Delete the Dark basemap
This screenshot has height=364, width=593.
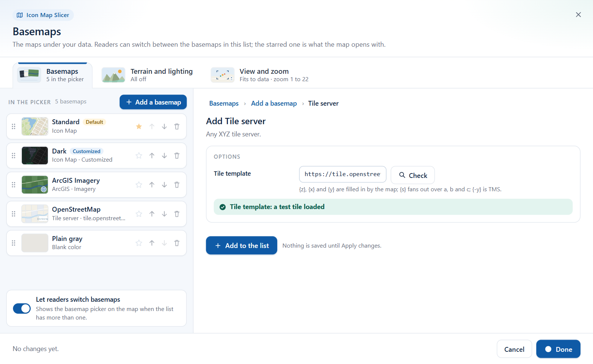coord(177,156)
